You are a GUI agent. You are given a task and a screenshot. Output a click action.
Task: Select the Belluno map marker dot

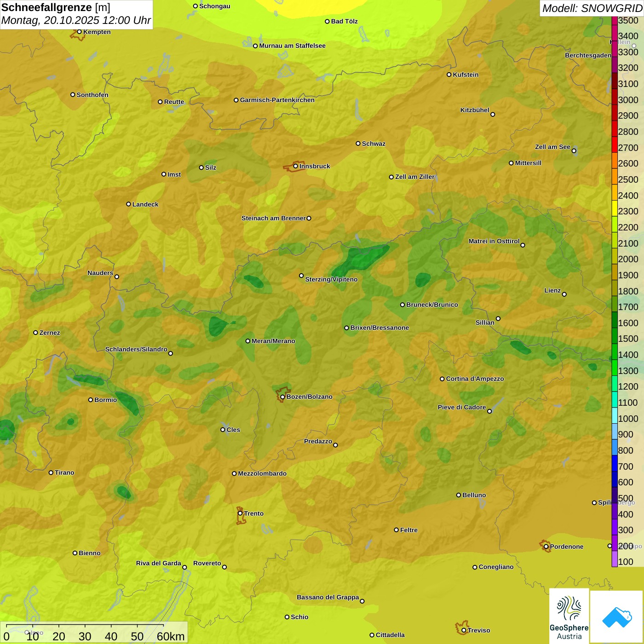(x=458, y=495)
